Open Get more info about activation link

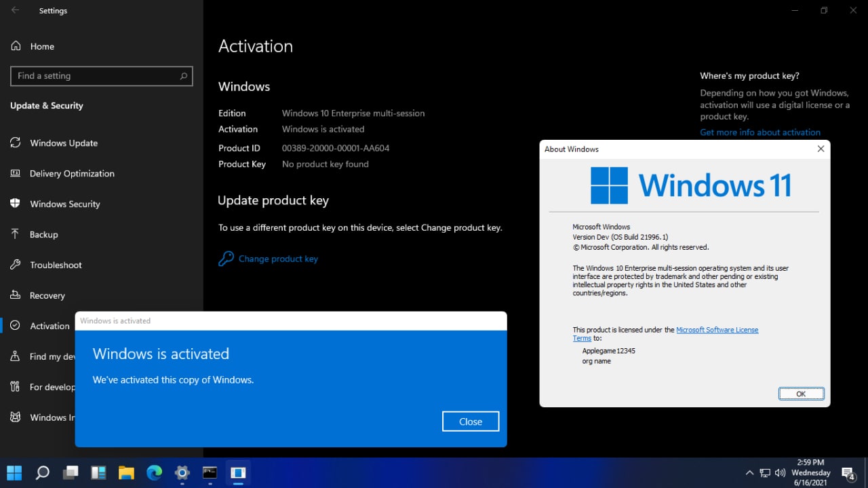760,132
